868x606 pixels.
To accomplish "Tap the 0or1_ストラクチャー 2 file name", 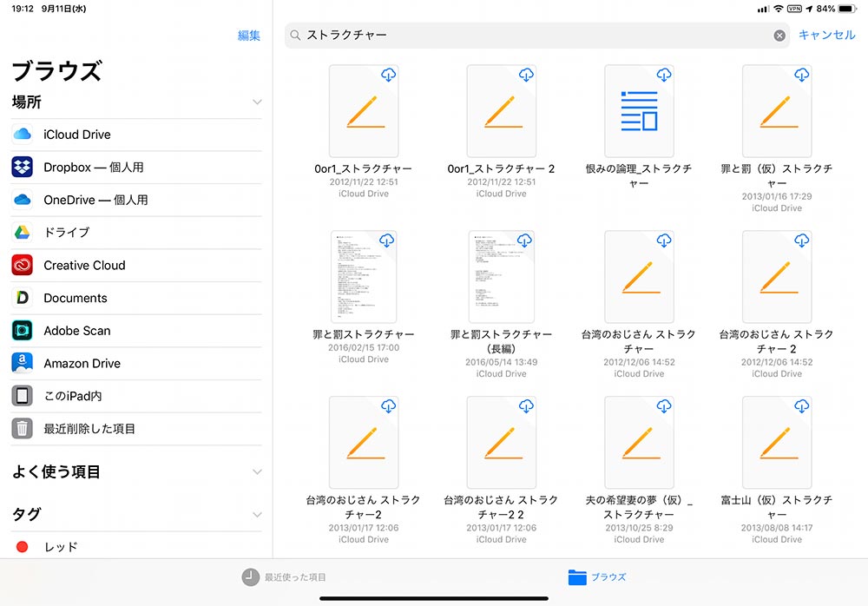I will [x=502, y=168].
